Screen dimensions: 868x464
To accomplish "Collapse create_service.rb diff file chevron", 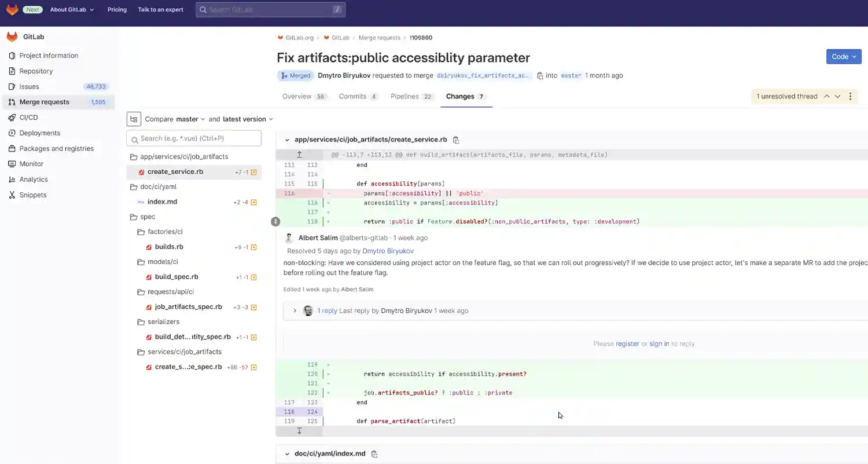I will click(x=287, y=140).
